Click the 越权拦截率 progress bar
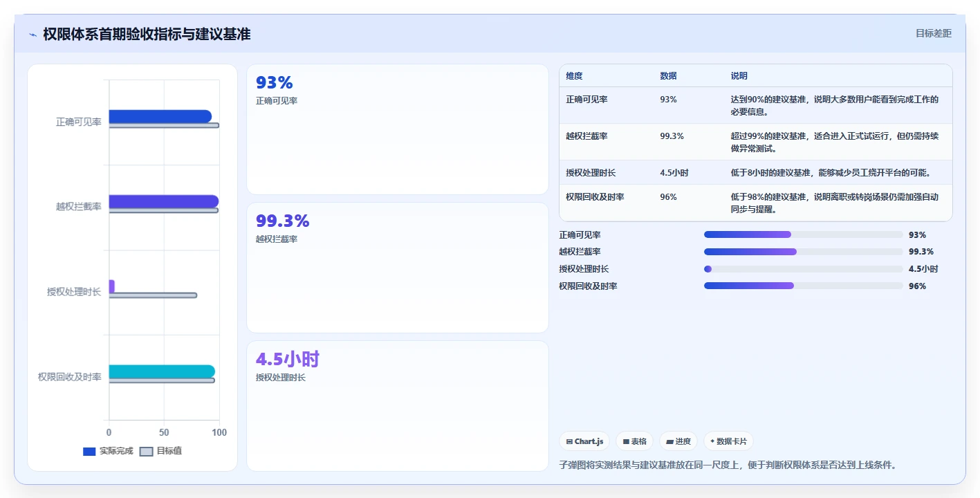 coord(804,252)
